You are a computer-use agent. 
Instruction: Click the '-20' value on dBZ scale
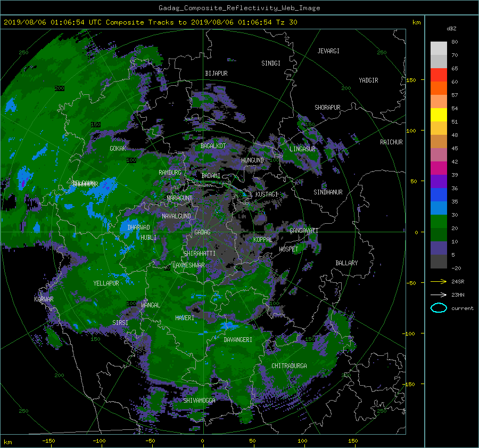pos(456,268)
